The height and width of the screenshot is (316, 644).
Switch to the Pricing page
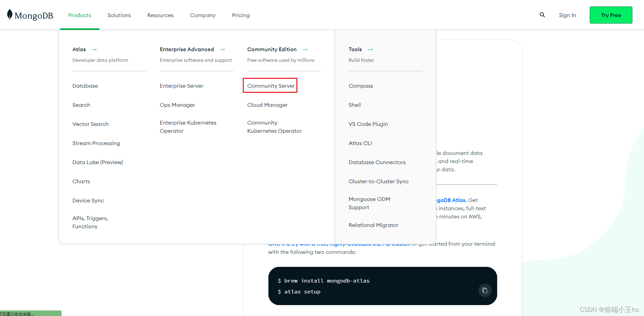coord(241,15)
